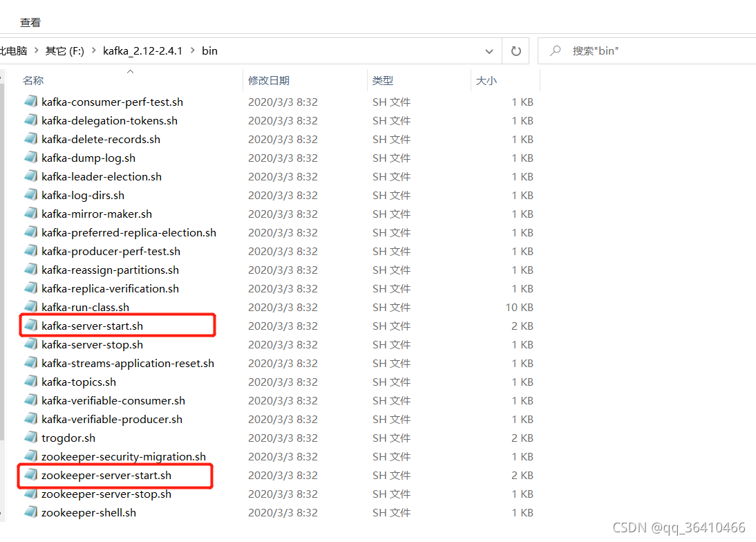This screenshot has height=542, width=756.
Task: Click the kafka-preferred-replica-election.sh file icon
Action: point(31,232)
